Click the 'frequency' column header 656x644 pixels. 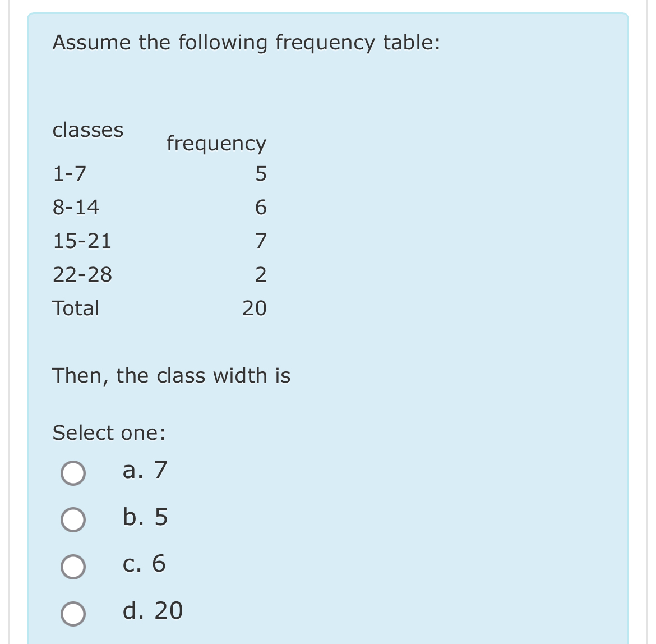(x=216, y=144)
